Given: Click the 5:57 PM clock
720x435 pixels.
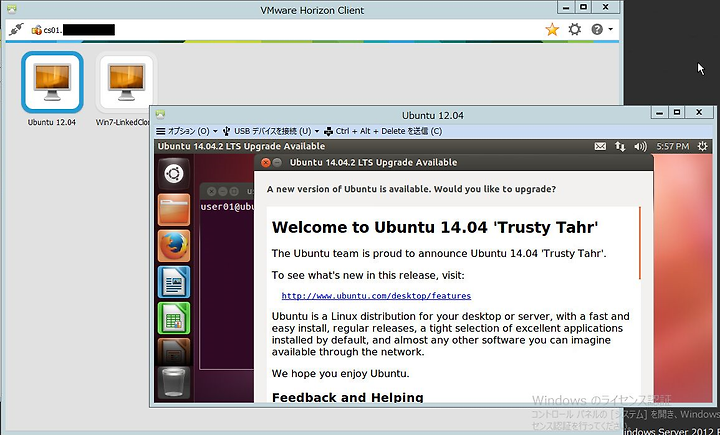Looking at the screenshot, I should coord(673,147).
